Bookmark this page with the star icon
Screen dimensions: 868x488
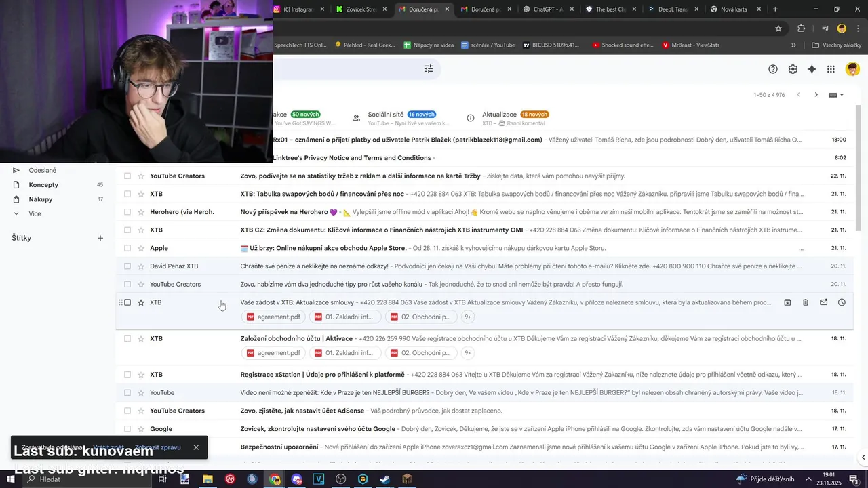click(x=778, y=28)
